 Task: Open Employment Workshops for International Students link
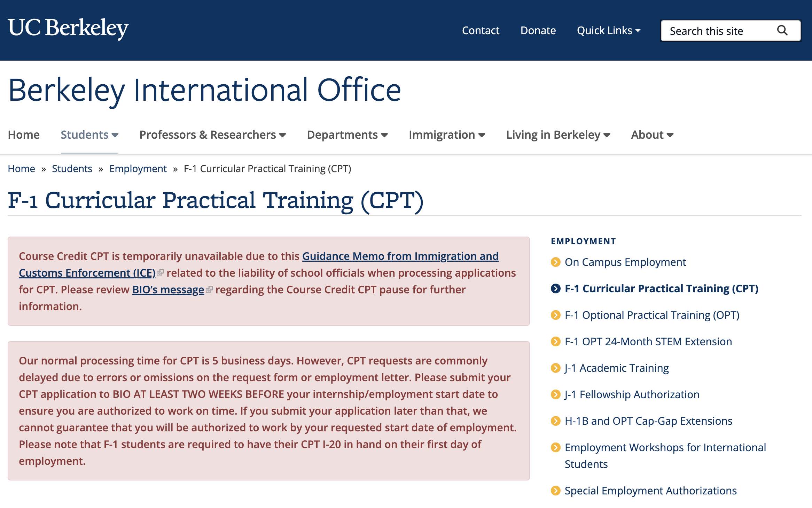[665, 456]
